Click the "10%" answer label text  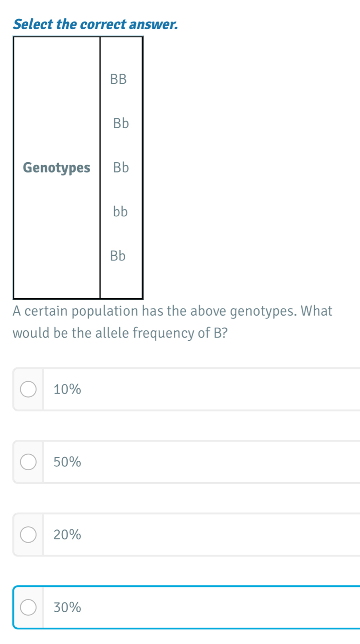point(67,390)
